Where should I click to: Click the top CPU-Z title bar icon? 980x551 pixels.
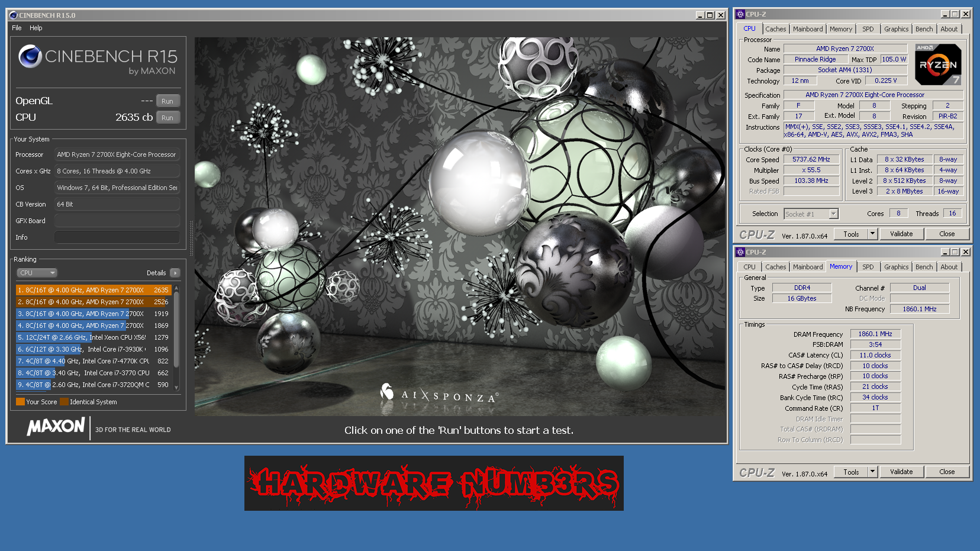point(740,14)
